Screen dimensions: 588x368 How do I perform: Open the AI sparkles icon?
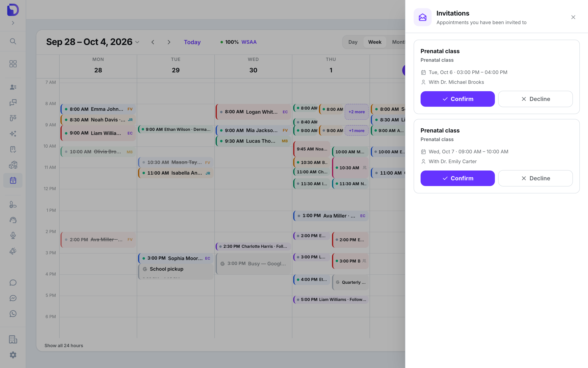click(x=13, y=134)
